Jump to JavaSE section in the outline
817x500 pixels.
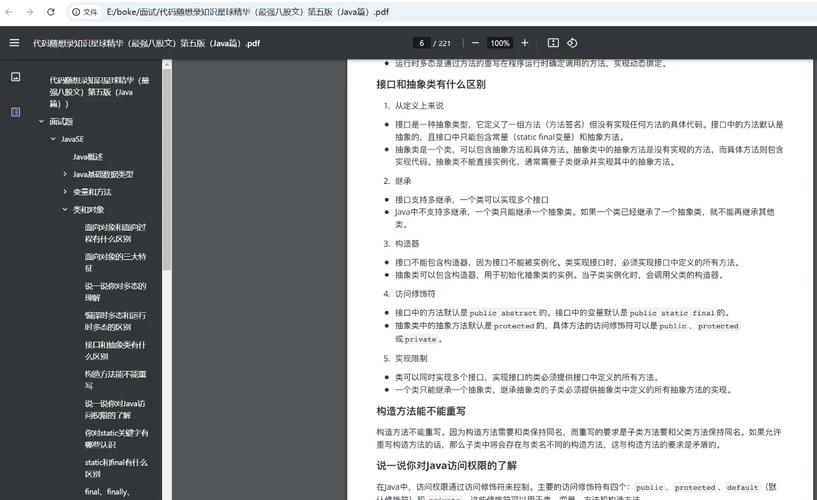[72, 139]
